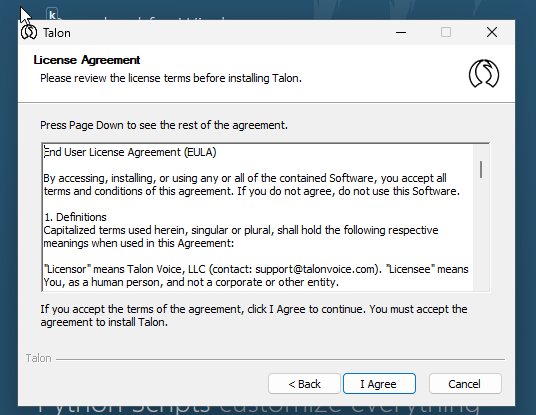Click the '1. Definitions' heading

[75, 217]
